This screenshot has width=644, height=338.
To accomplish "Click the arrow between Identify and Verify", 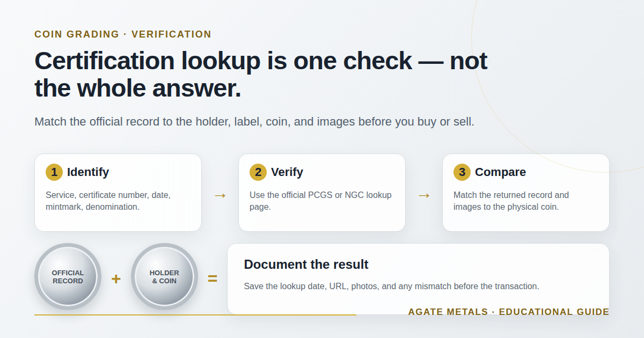I will tap(220, 195).
